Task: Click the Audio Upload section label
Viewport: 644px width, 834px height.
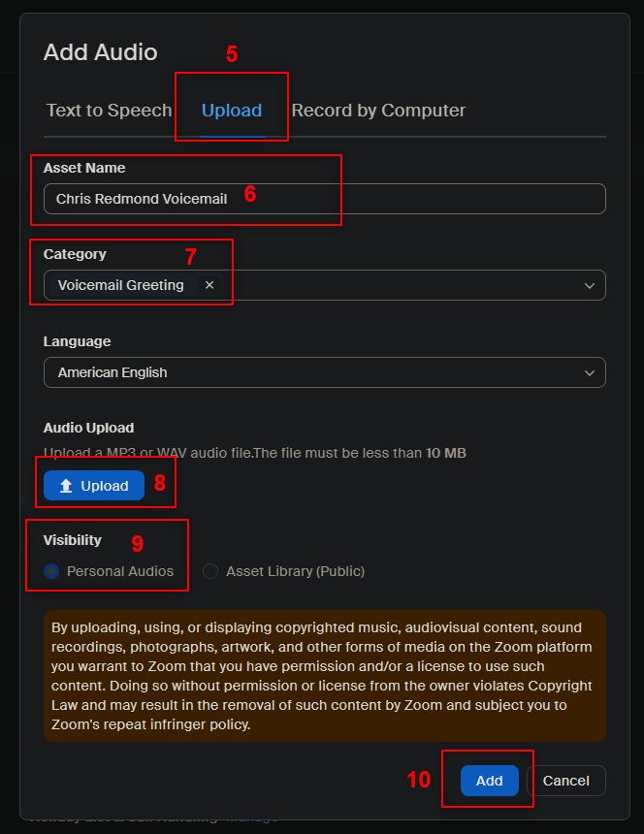Action: tap(89, 428)
